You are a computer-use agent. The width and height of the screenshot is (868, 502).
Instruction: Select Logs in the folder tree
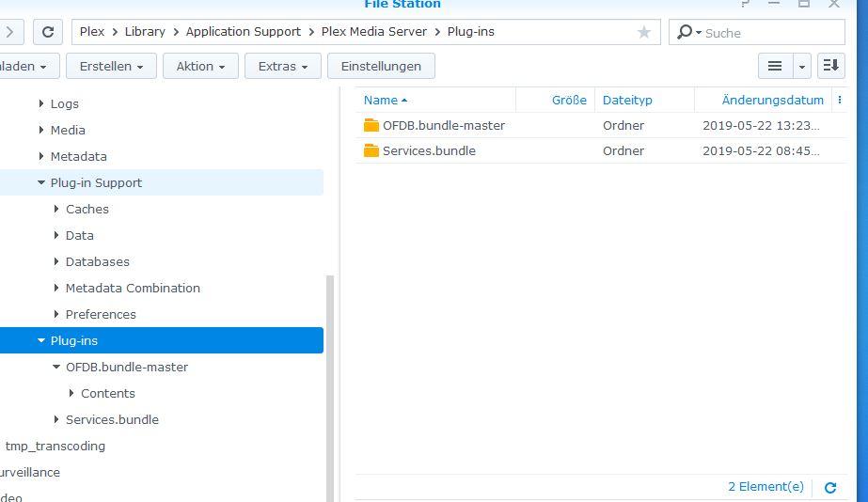pos(65,104)
